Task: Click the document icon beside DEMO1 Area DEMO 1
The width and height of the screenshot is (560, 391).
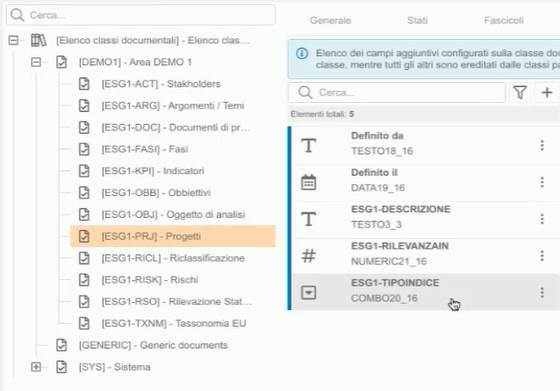Action: pyautogui.click(x=61, y=62)
